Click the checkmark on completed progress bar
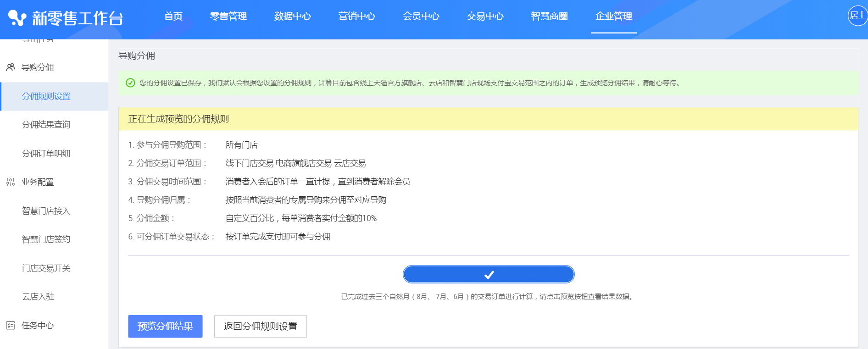This screenshot has width=868, height=349. pos(489,275)
